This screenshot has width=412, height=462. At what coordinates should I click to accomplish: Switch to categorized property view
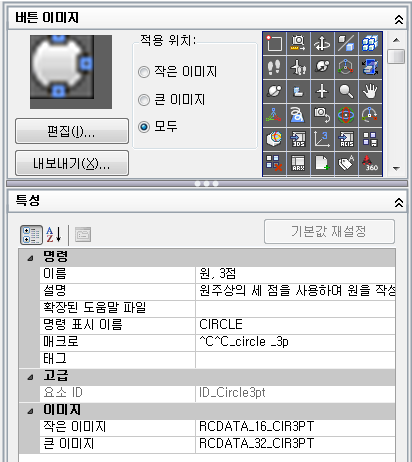31,235
